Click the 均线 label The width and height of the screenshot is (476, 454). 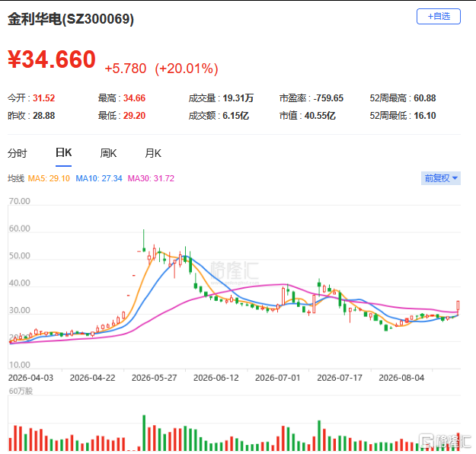click(x=16, y=178)
